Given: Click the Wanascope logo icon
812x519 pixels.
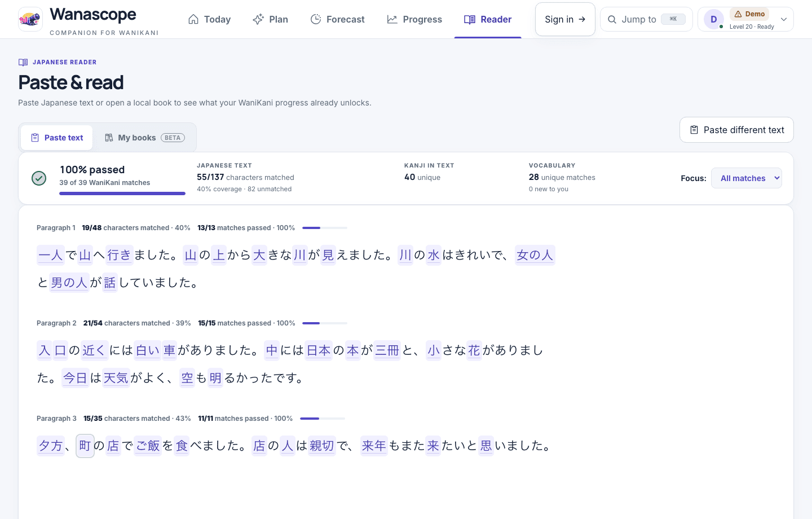Looking at the screenshot, I should point(30,19).
